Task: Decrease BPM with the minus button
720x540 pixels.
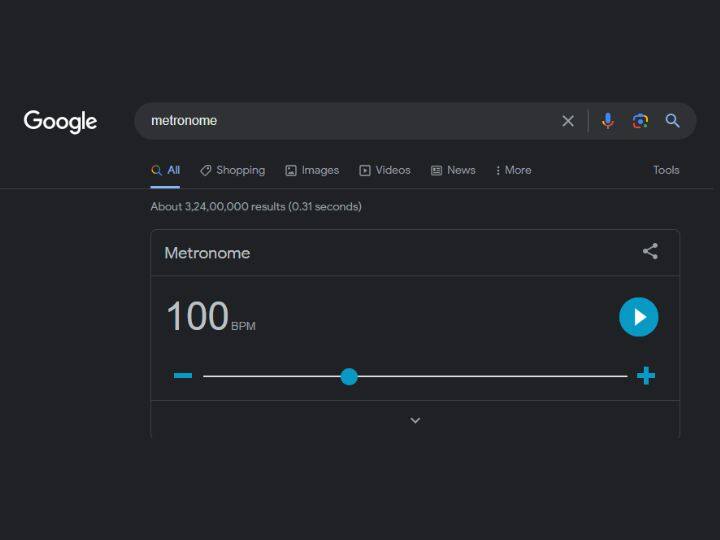Action: 183,376
